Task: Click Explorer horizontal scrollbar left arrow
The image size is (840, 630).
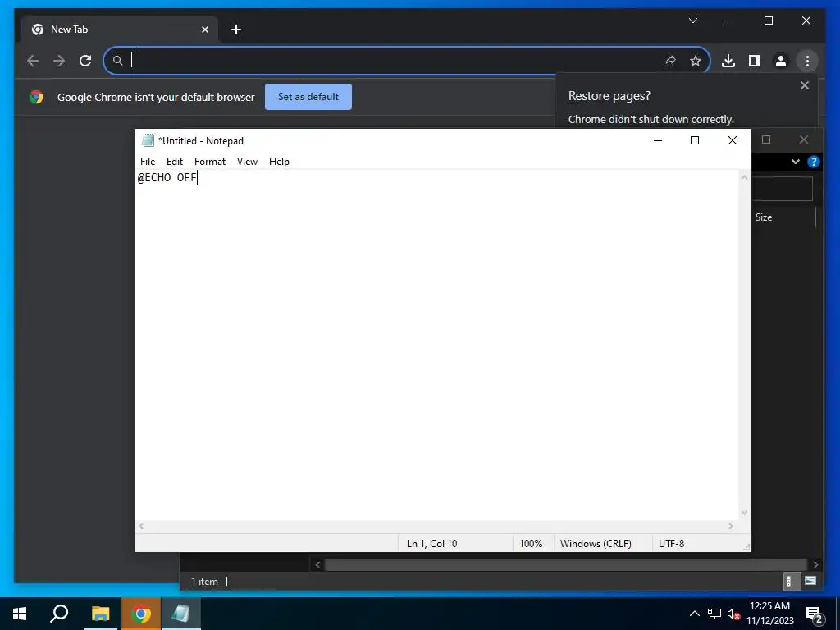Action: pos(317,564)
